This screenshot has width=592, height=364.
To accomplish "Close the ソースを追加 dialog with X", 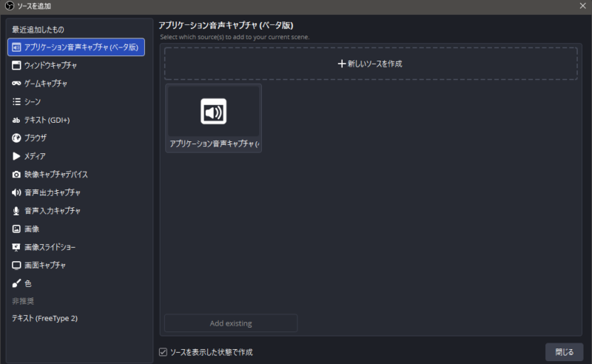I will [x=582, y=6].
